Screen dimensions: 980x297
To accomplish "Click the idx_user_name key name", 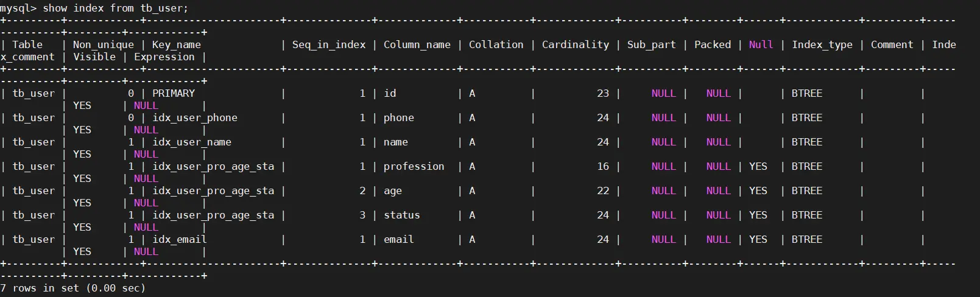I will coord(192,142).
